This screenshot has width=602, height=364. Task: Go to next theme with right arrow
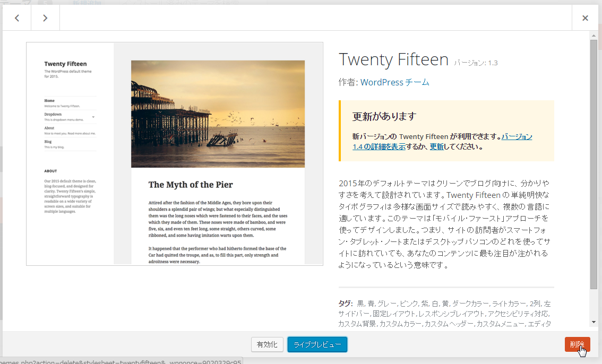pyautogui.click(x=45, y=18)
